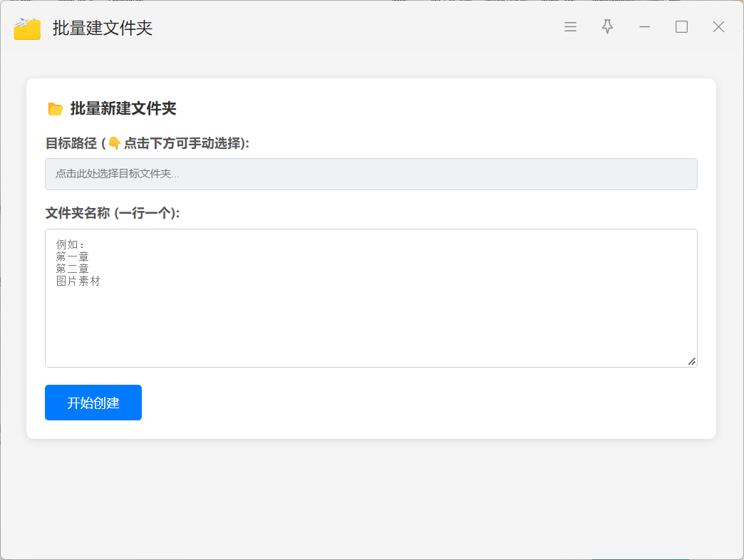Minimize the 批量建文件夹 window
Screen dimensions: 744x560
tap(645, 27)
